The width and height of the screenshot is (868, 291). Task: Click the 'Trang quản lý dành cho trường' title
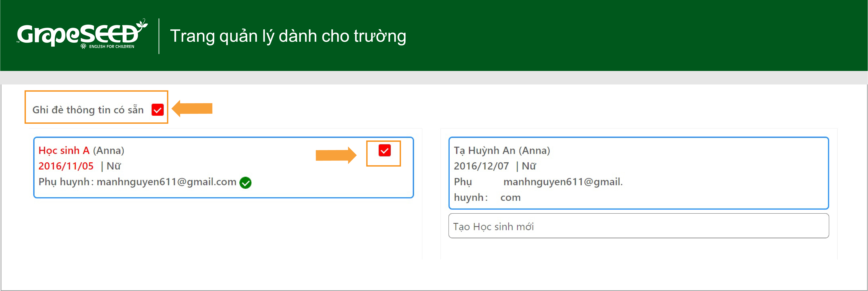[x=288, y=36]
